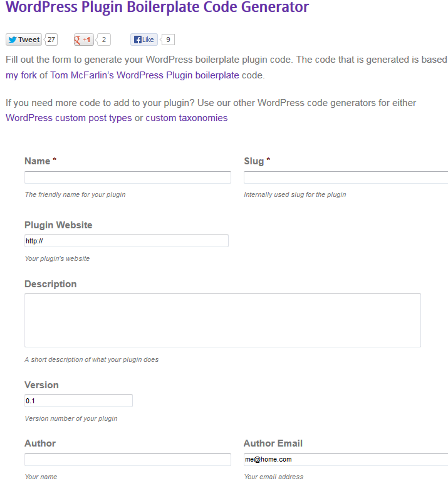Image resolution: width=448 pixels, height=503 pixels.
Task: Click the Tweet button with bird icon
Action: (x=24, y=40)
